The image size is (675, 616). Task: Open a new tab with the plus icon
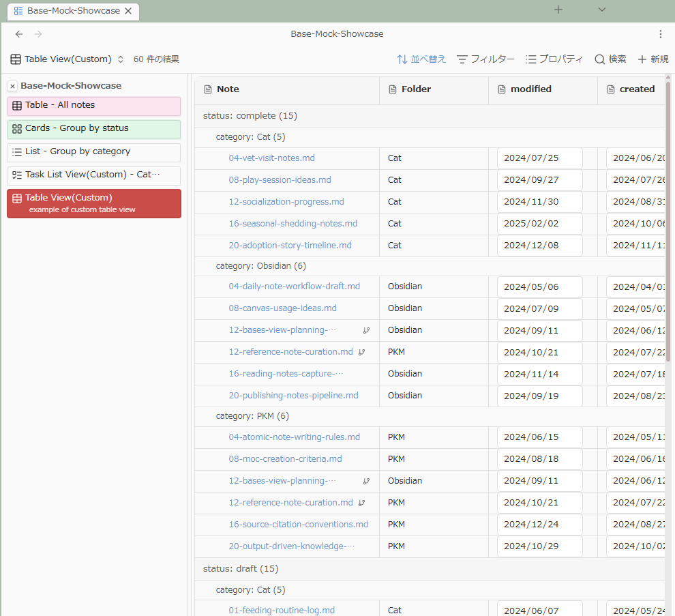click(558, 10)
